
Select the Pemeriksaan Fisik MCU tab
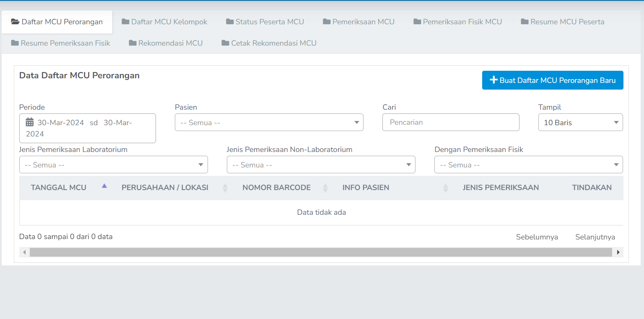457,22
